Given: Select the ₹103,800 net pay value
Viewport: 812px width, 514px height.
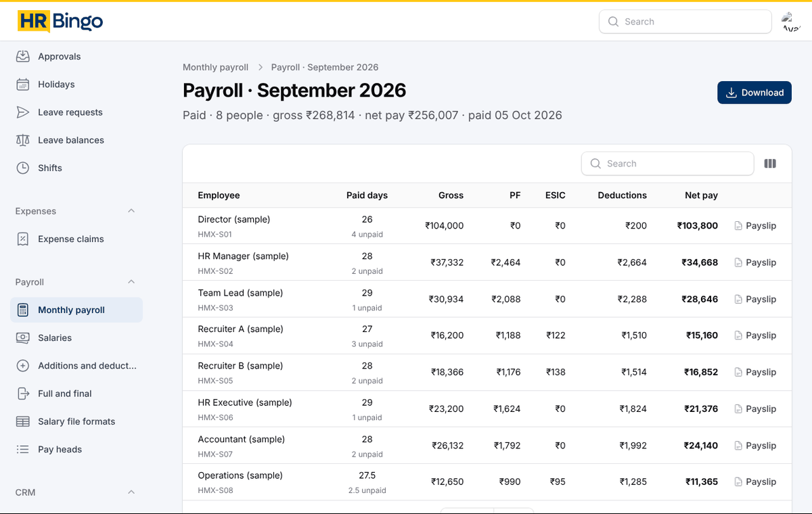Looking at the screenshot, I should [698, 226].
